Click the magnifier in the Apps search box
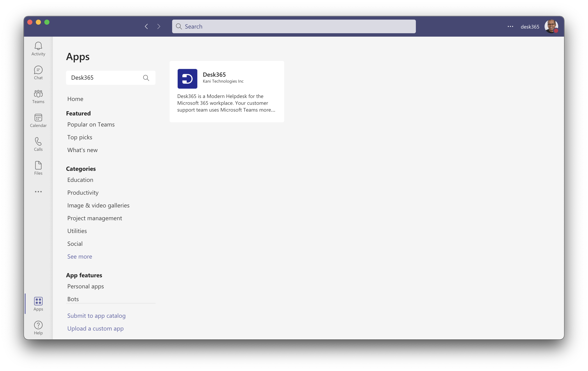The width and height of the screenshot is (588, 371). (146, 78)
